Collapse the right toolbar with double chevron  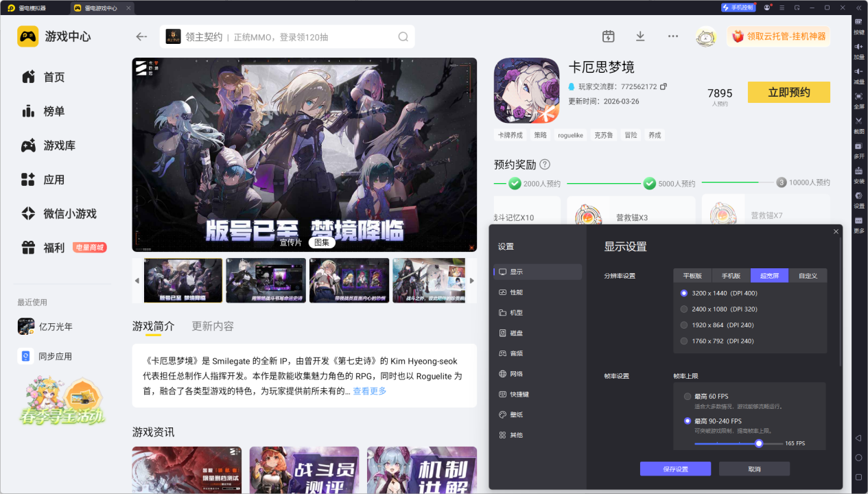(858, 8)
